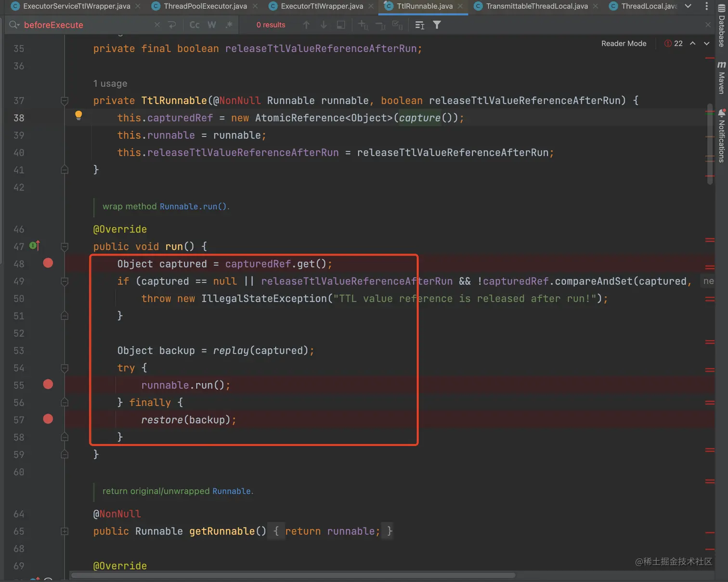Jump to next highlighted error arrow

706,43
